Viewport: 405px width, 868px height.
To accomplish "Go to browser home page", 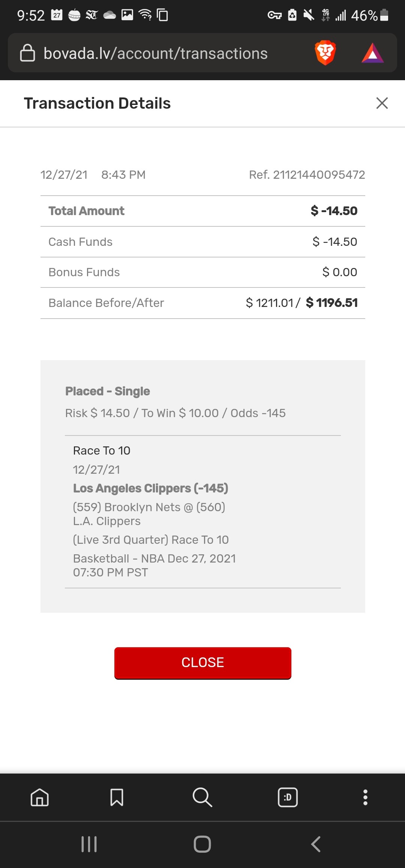I will coord(40,797).
